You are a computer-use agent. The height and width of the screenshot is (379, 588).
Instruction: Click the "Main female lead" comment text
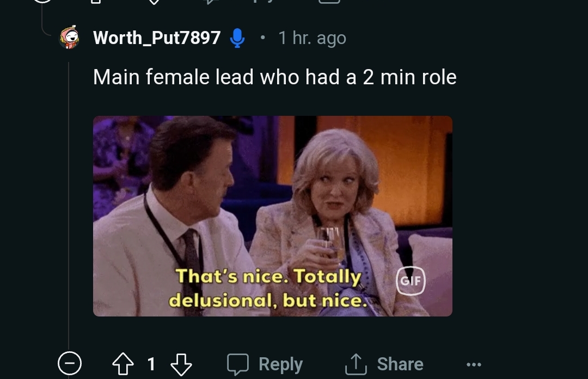click(274, 77)
